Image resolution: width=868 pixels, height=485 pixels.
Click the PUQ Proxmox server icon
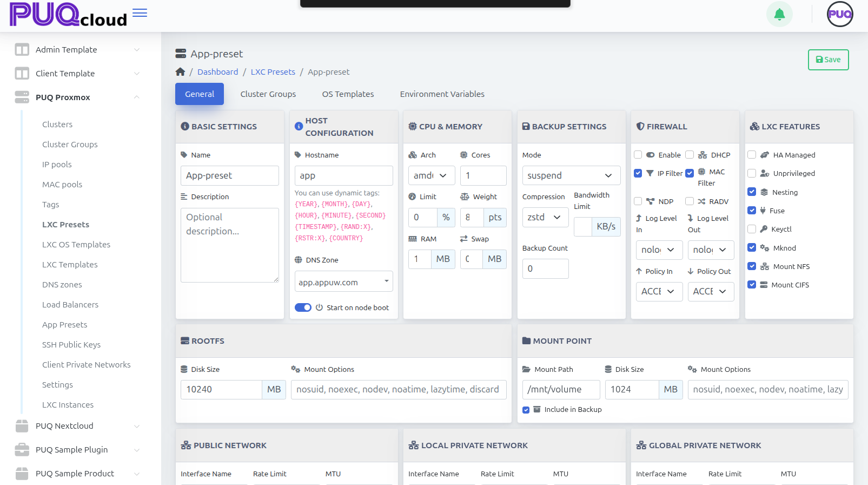(22, 97)
